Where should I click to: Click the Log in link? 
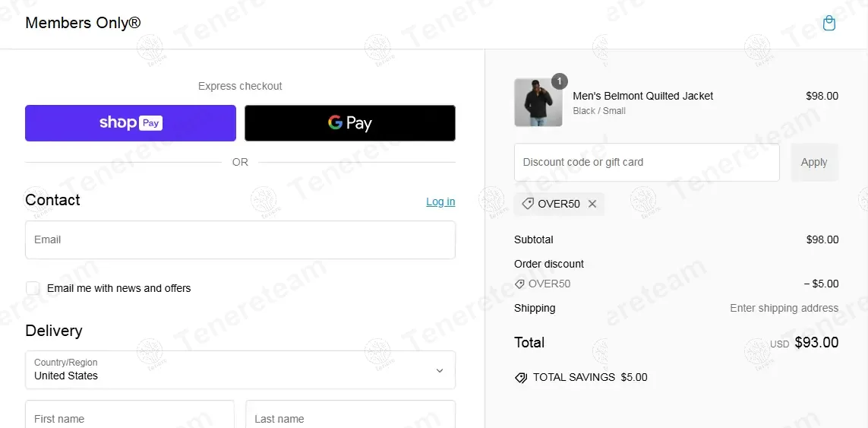[x=440, y=201]
